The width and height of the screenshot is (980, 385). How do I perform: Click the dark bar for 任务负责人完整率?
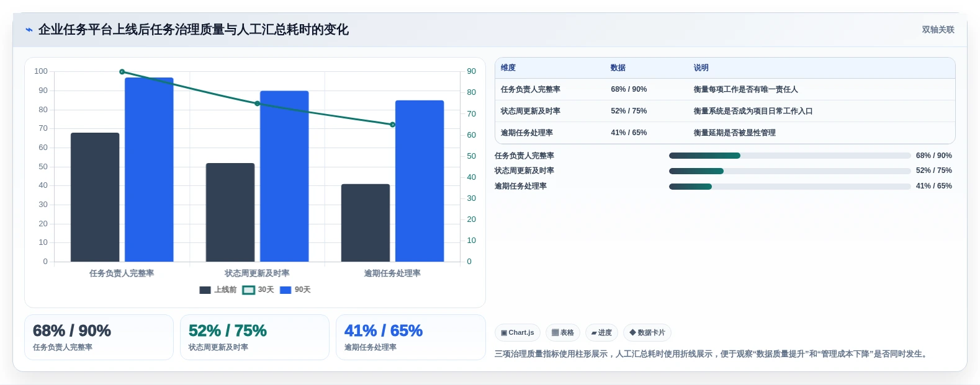[x=95, y=197]
